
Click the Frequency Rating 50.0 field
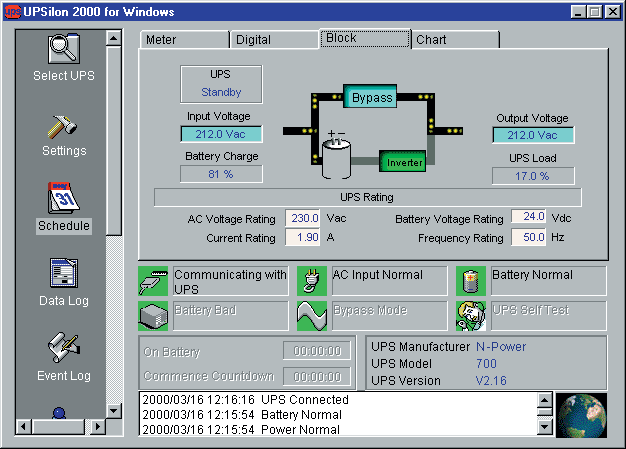(529, 237)
